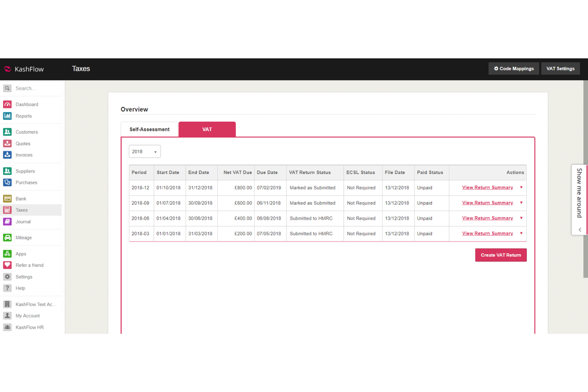This screenshot has width=588, height=392.
Task: Open the 2018 year dropdown
Action: [145, 152]
